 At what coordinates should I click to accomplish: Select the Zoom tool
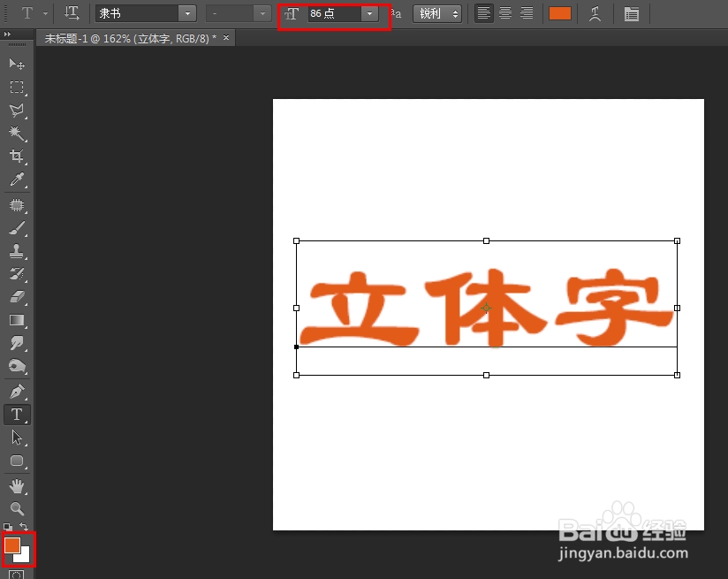pyautogui.click(x=16, y=505)
